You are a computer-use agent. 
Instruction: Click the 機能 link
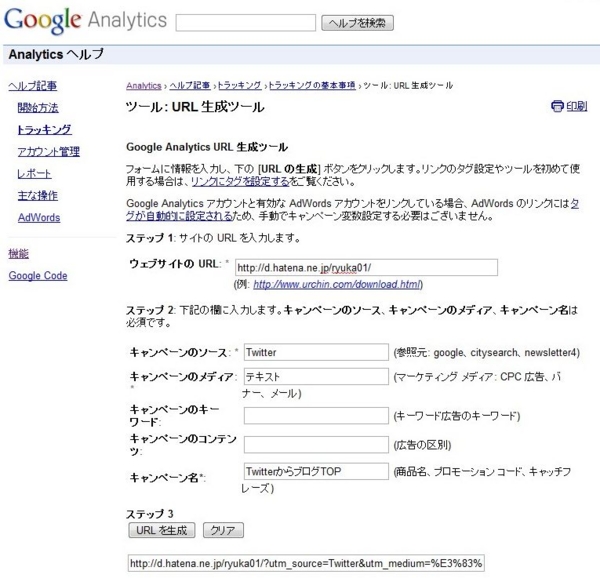(x=18, y=254)
